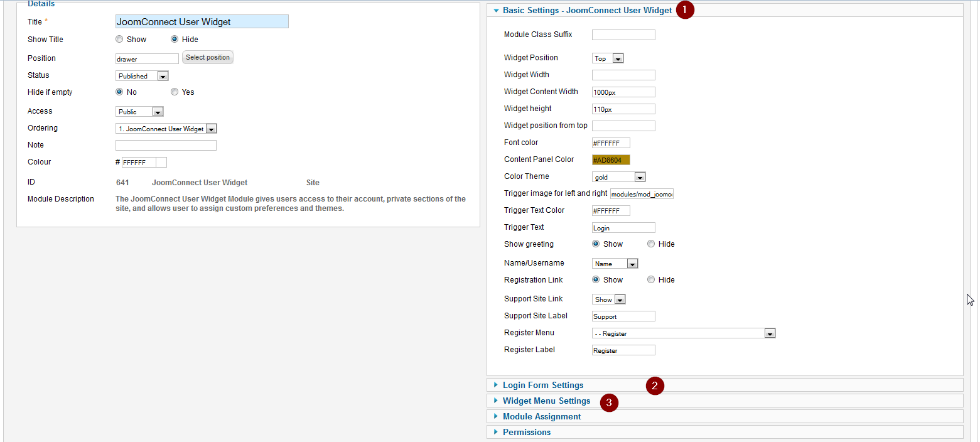Choose No for Hide if empty
This screenshot has height=442, width=980.
[x=119, y=92]
